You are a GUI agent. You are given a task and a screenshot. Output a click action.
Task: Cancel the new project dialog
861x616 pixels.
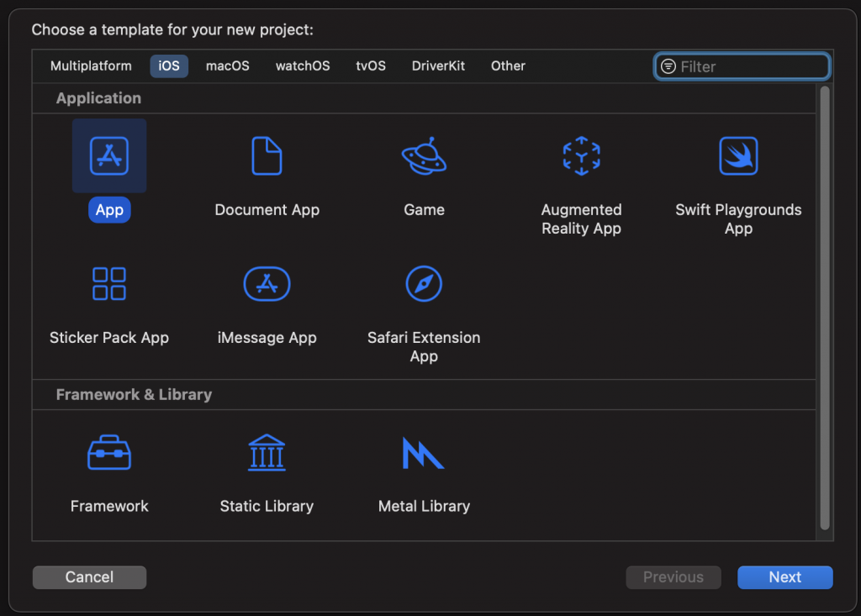89,577
